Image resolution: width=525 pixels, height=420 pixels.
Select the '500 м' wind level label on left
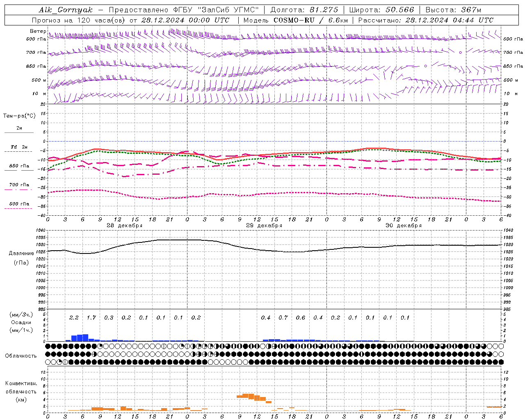[39, 80]
